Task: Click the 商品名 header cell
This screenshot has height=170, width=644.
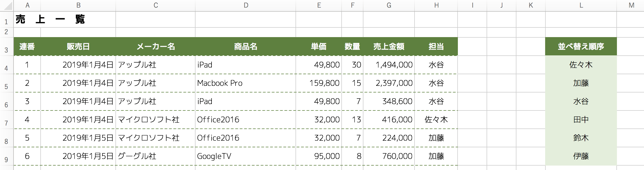Action: pos(246,47)
